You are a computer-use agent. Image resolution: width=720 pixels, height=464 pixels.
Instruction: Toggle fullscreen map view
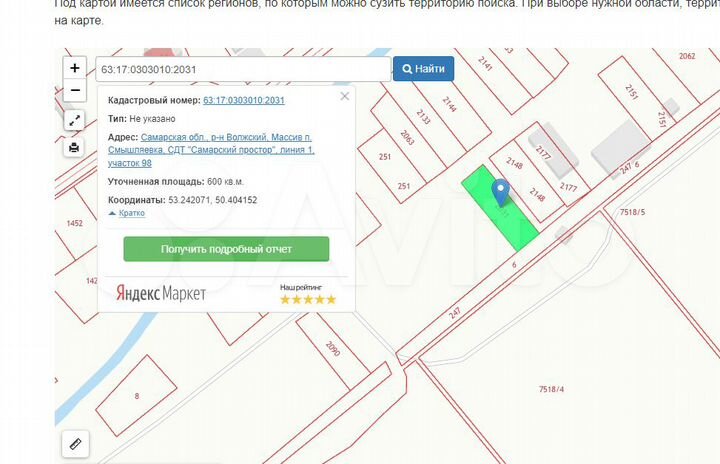coord(74,121)
